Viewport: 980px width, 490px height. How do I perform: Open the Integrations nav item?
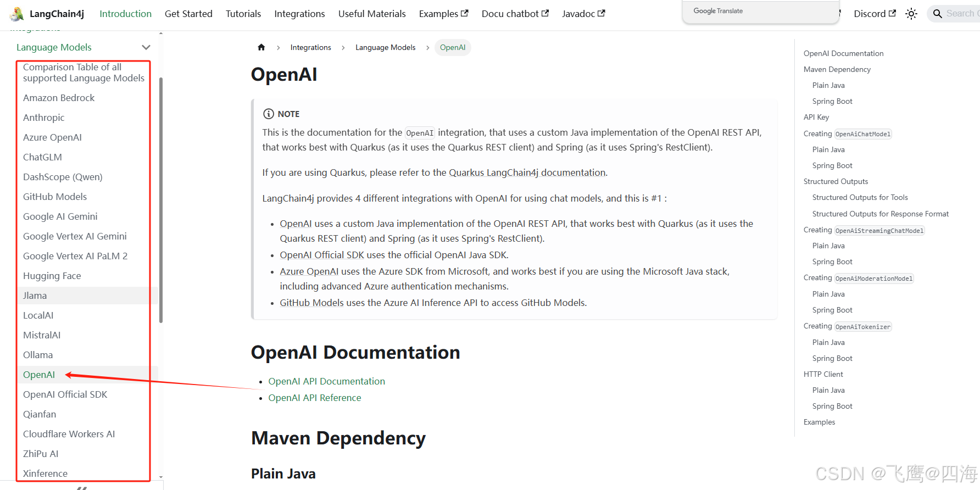(x=299, y=14)
